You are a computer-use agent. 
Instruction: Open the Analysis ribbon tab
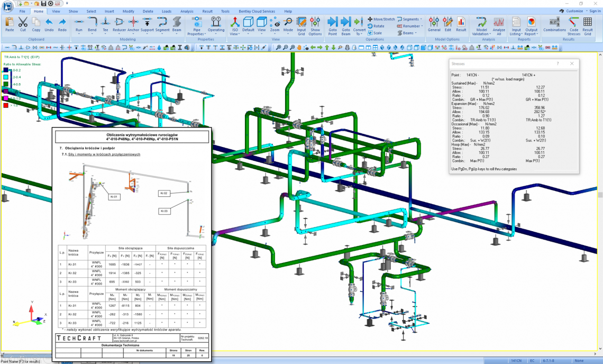[x=186, y=11]
